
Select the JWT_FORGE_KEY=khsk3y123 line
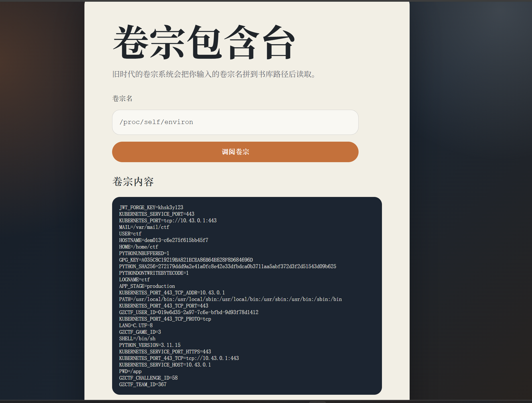pyautogui.click(x=151, y=207)
